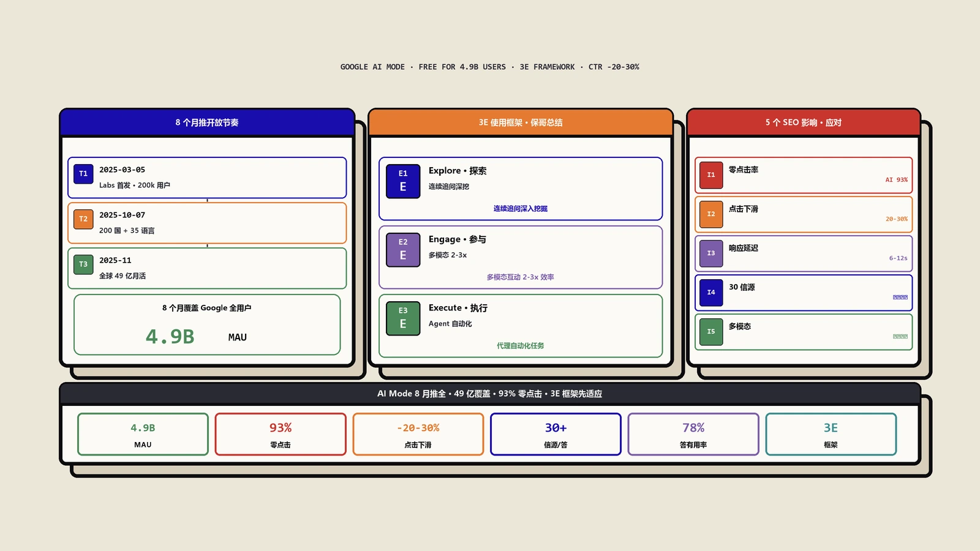Select the green E3 Execute badge
Viewport: 980px width, 551px height.
(x=403, y=318)
